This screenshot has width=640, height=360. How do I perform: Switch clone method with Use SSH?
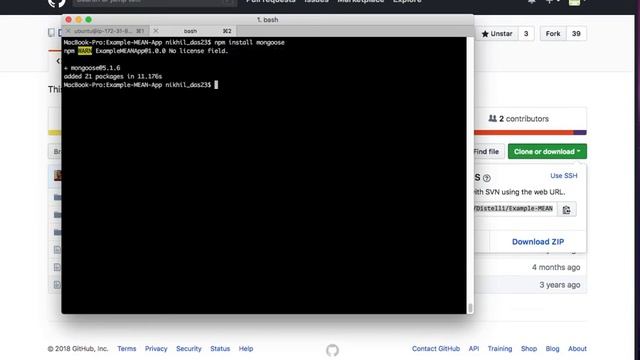[564, 176]
